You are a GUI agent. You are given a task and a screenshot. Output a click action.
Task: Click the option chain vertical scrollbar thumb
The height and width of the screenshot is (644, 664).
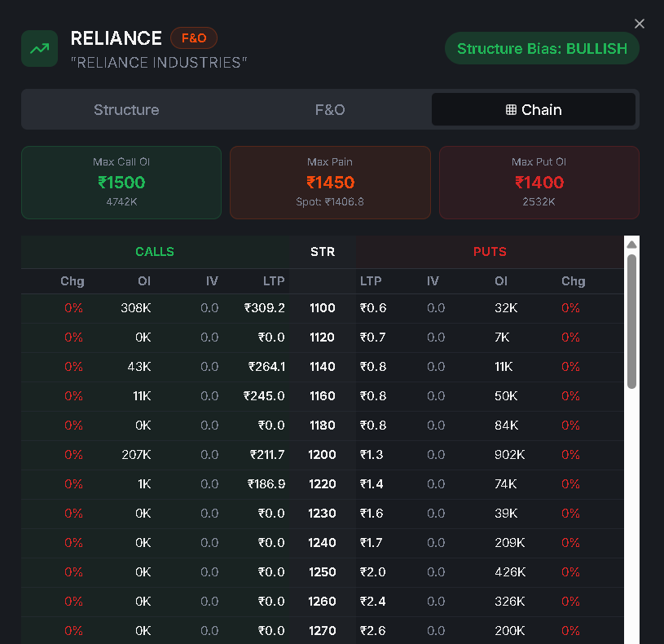(x=631, y=322)
